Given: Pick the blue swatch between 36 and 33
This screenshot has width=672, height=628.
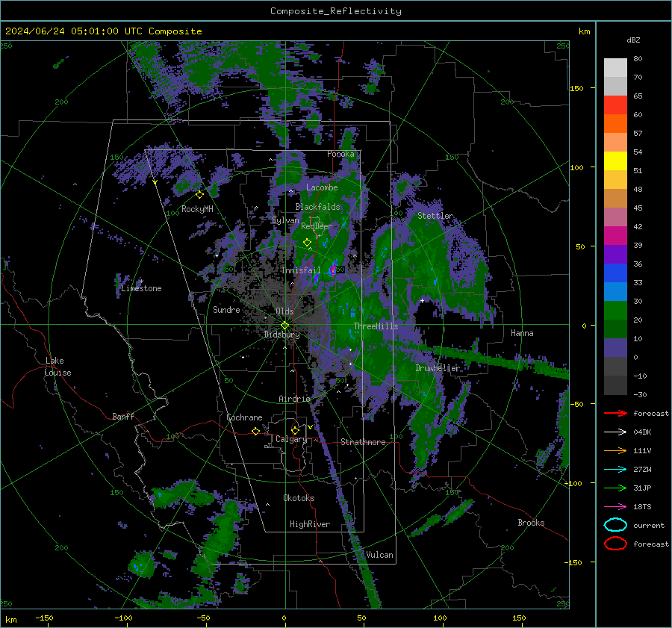Looking at the screenshot, I should 615,273.
